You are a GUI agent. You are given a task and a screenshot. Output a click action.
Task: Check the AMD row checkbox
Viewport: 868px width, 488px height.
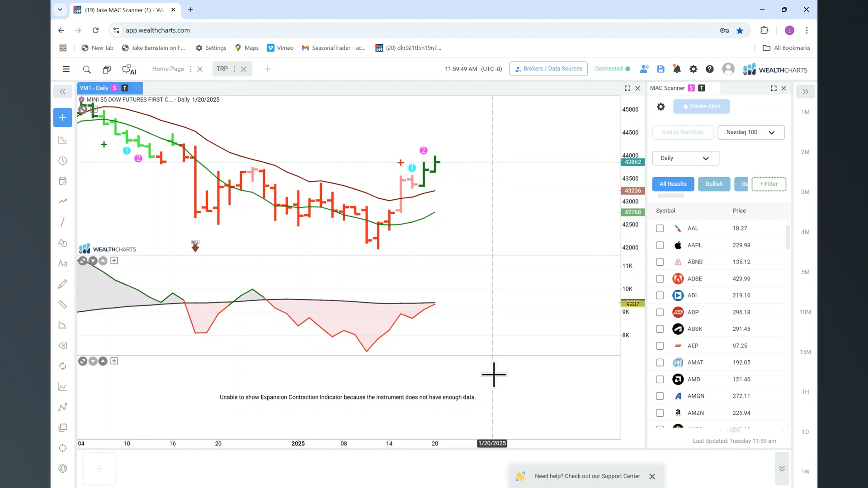660,380
